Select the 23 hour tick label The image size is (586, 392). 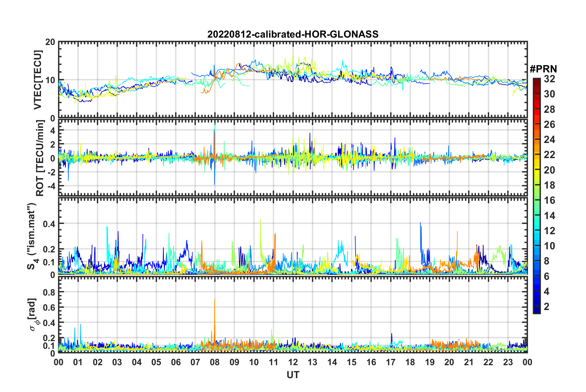[508, 362]
